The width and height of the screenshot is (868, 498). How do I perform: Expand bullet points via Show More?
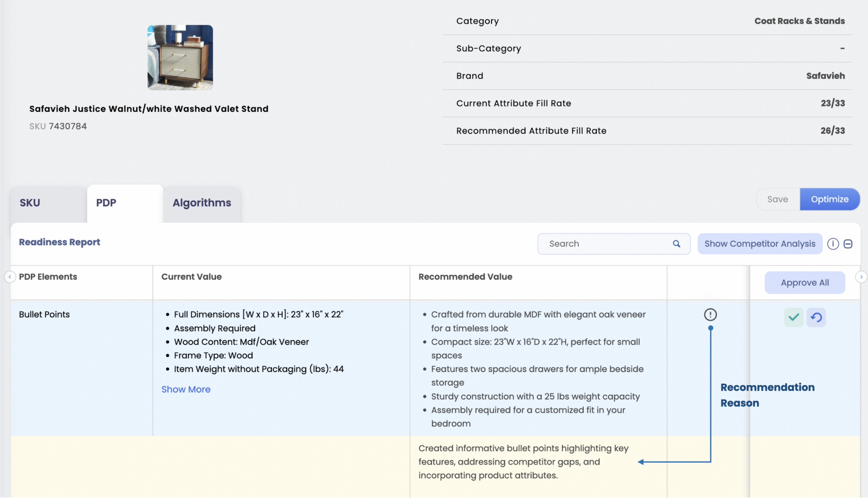(186, 389)
